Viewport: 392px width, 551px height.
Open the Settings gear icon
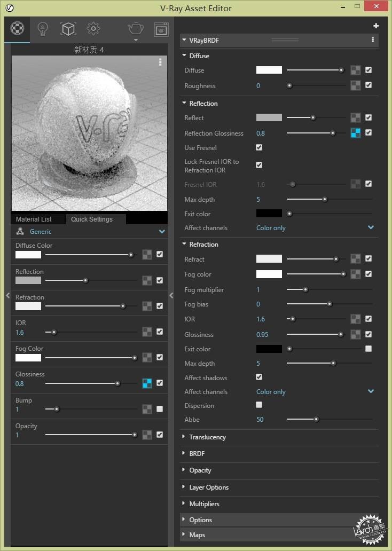(x=93, y=29)
